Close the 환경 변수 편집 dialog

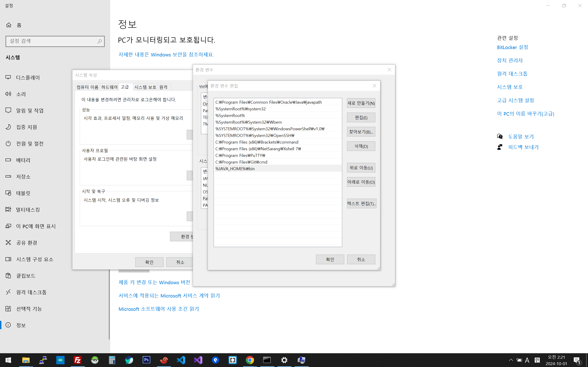[374, 86]
